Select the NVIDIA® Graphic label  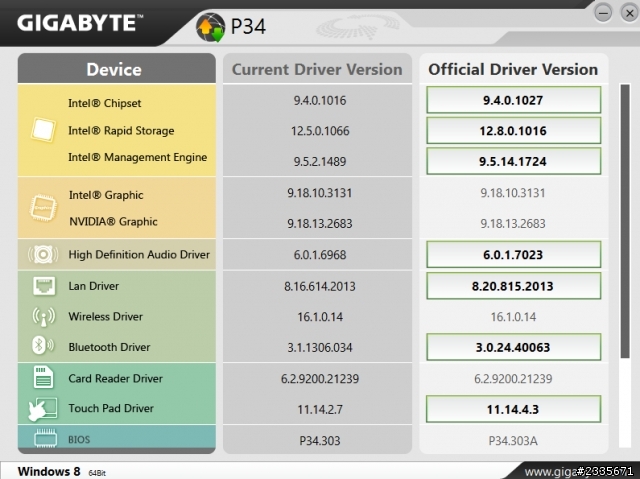pos(113,222)
